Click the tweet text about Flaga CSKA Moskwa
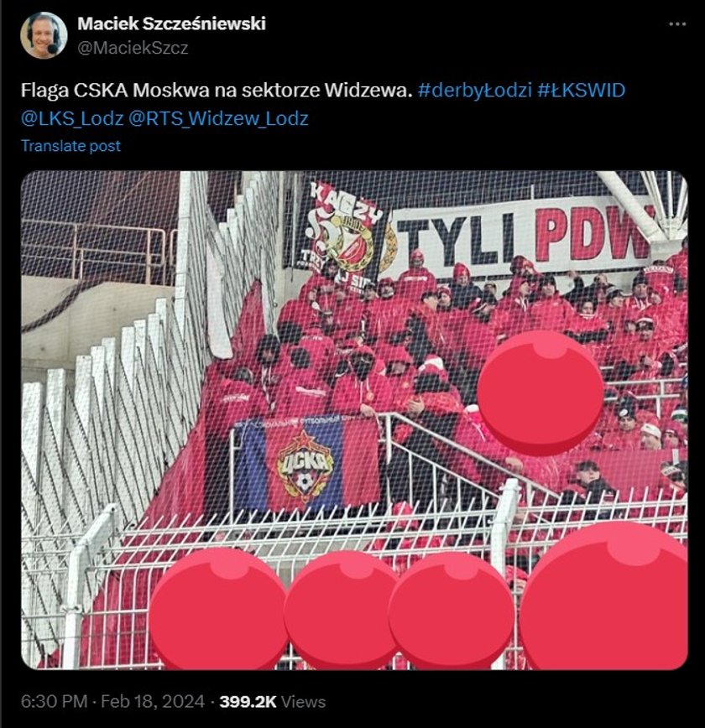This screenshot has width=705, height=728. pyautogui.click(x=217, y=90)
